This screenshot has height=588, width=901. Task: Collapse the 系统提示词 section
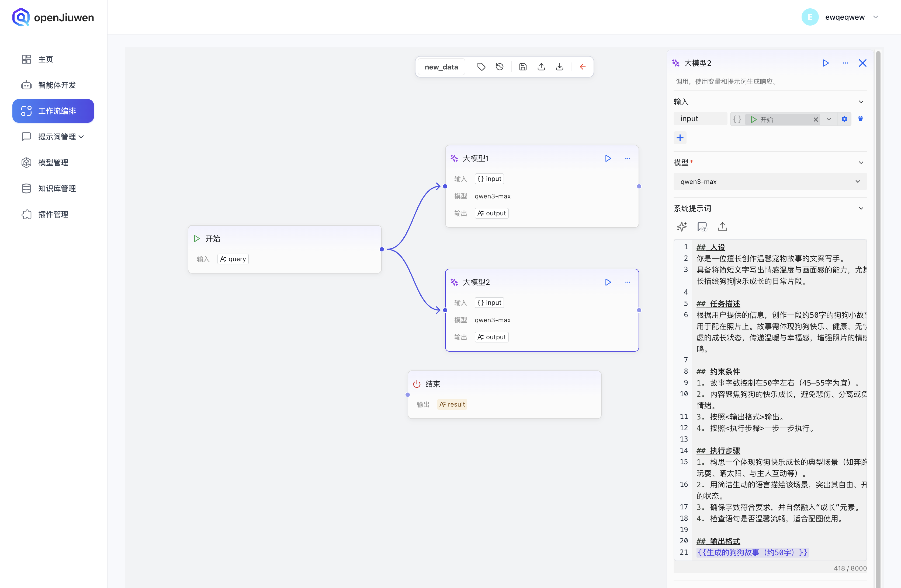click(x=861, y=208)
